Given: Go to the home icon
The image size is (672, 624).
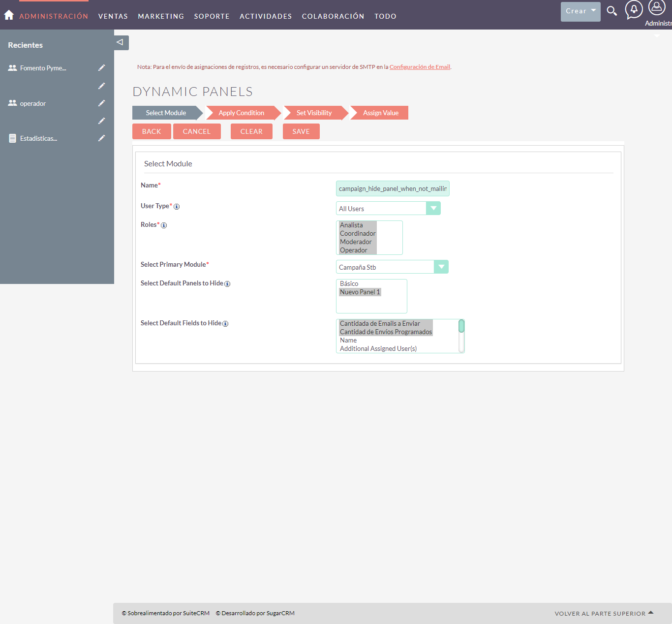Looking at the screenshot, I should coord(9,15).
